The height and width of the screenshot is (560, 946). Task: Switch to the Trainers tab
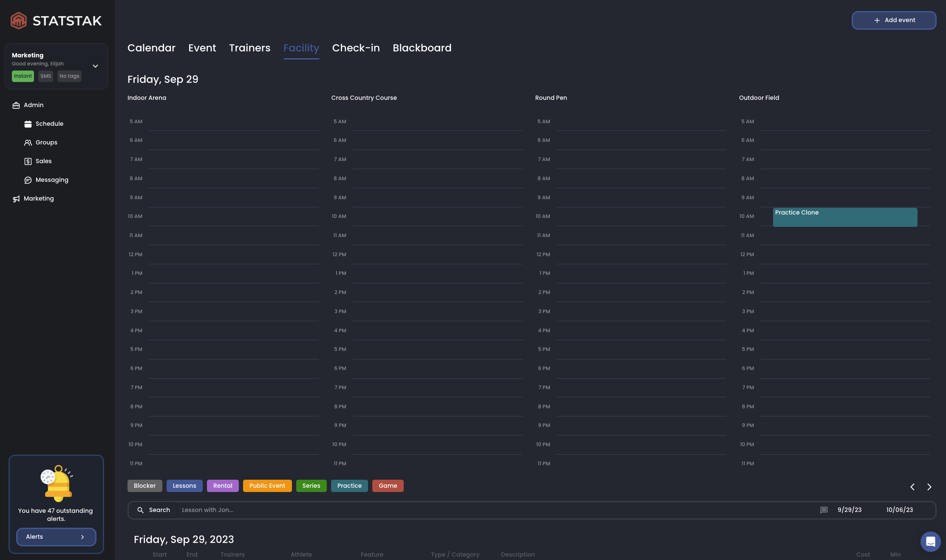pyautogui.click(x=249, y=48)
